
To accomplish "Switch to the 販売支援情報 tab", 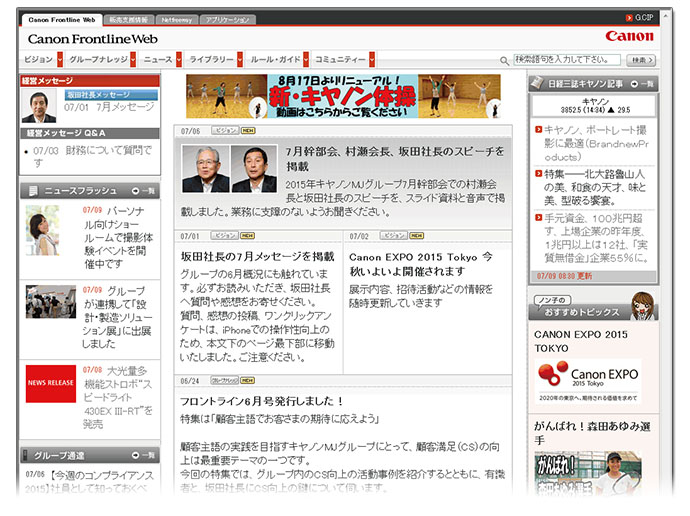I will 129,20.
